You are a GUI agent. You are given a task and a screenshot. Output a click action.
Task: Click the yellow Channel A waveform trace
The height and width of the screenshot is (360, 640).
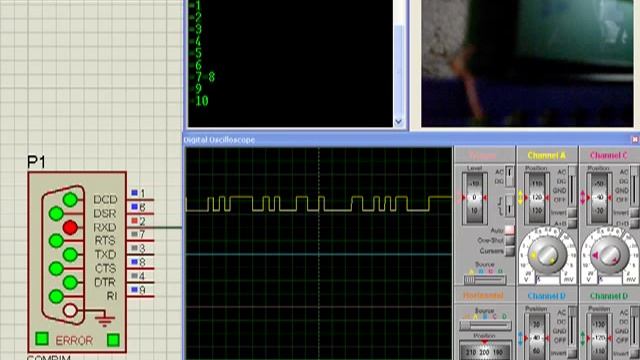tap(318, 204)
